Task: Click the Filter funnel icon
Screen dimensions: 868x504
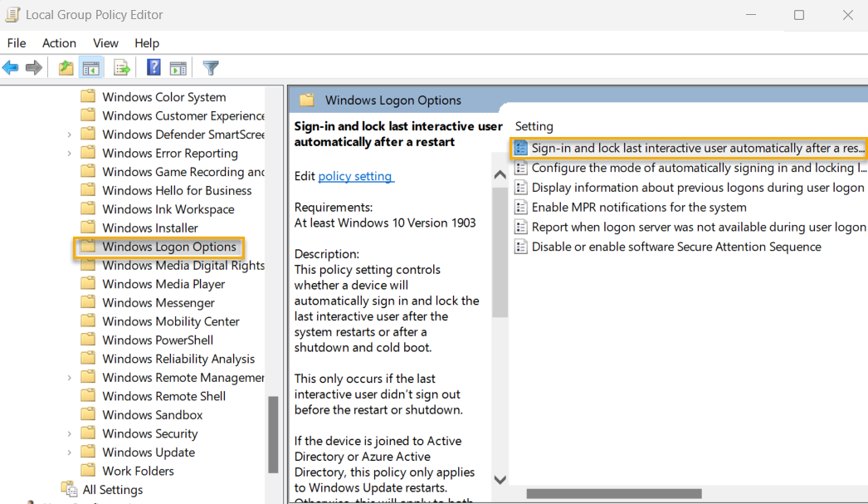Action: pos(211,68)
